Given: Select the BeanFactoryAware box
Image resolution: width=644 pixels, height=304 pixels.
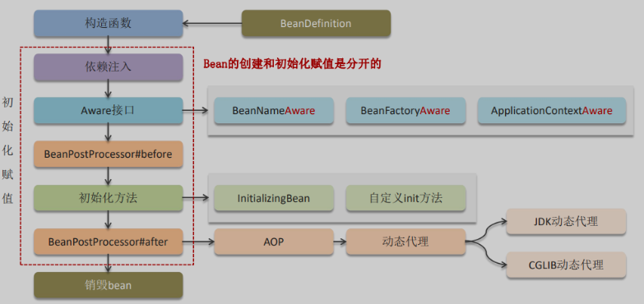Looking at the screenshot, I should (x=405, y=110).
